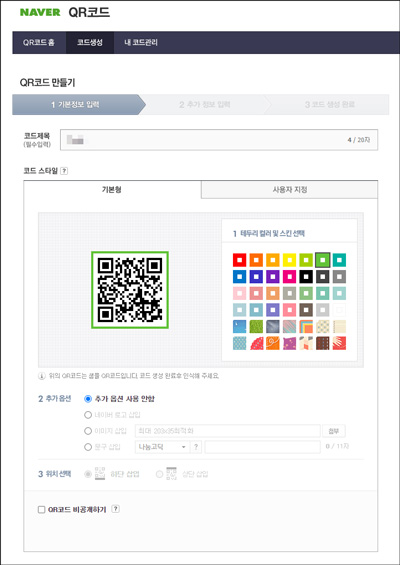Viewport: 400px width, 565px height.
Task: Open the QR코드 홈 tab
Action: pyautogui.click(x=39, y=43)
